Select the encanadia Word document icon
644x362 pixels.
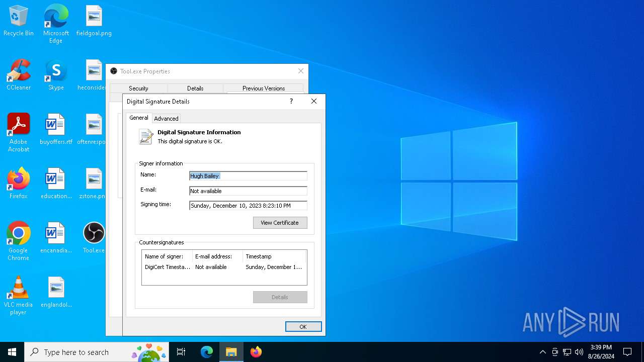[x=56, y=238]
